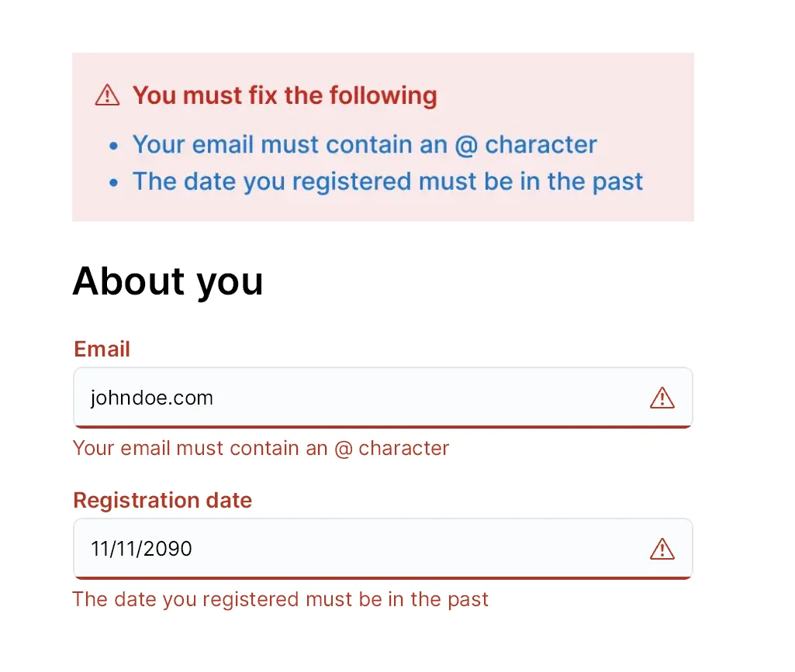Select the Email field label
Image resolution: width=795 pixels, height=672 pixels.
(x=102, y=349)
